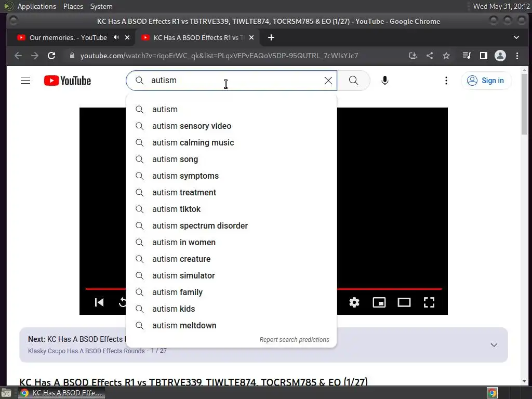Choose "autism family" suggestion
532x399 pixels.
point(231,292)
